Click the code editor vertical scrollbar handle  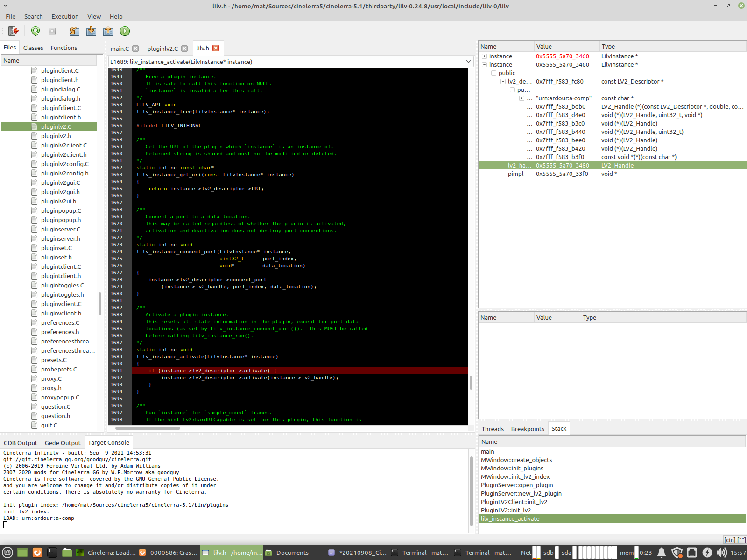point(471,383)
